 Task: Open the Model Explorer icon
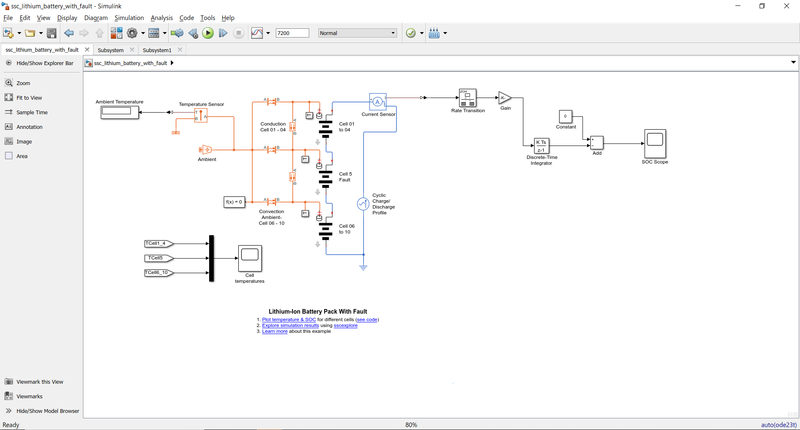coord(154,33)
